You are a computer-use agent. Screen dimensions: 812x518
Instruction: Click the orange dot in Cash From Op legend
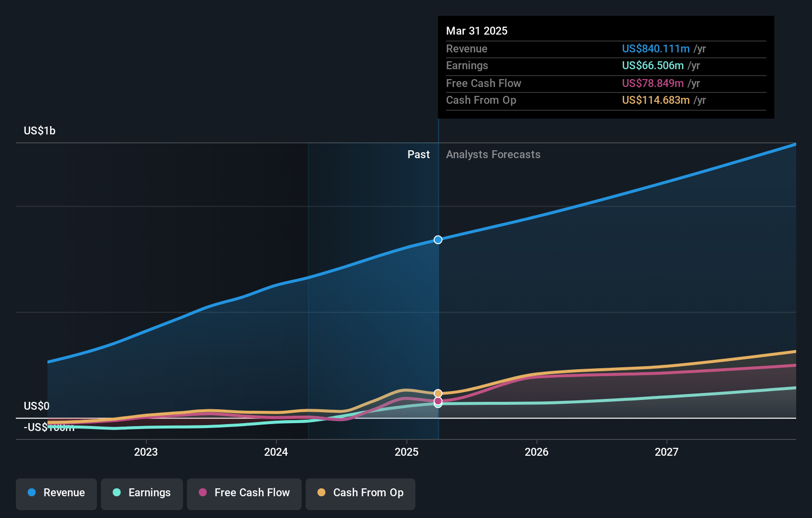(x=321, y=492)
